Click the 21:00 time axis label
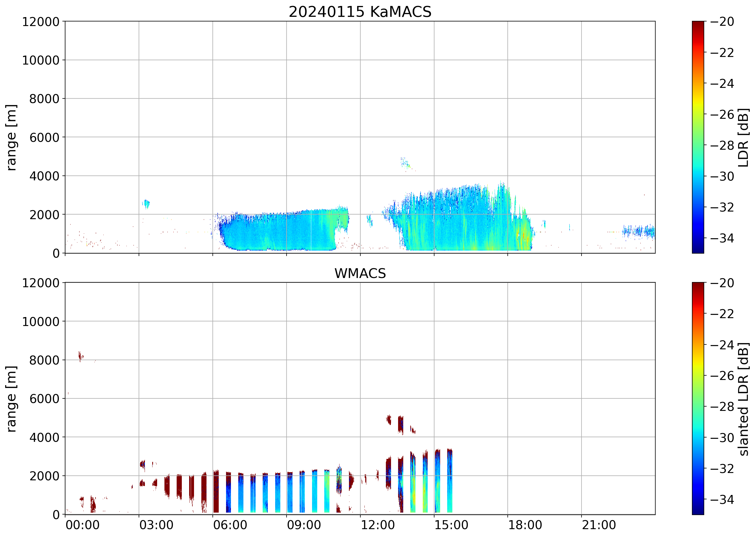Image resolution: width=756 pixels, height=537 pixels. [x=599, y=525]
